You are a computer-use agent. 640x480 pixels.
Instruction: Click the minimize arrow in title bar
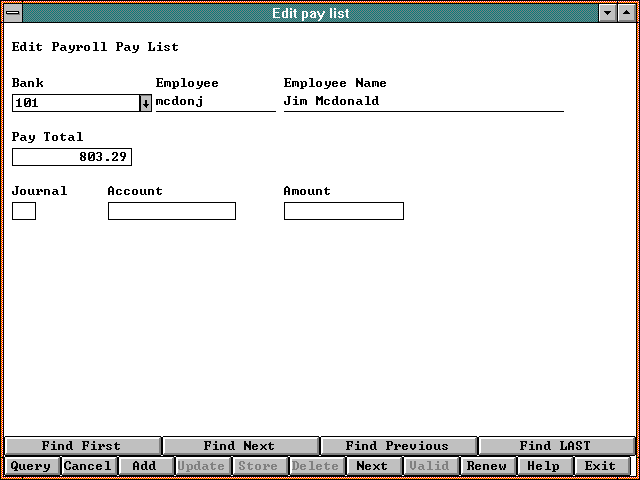[x=607, y=13]
